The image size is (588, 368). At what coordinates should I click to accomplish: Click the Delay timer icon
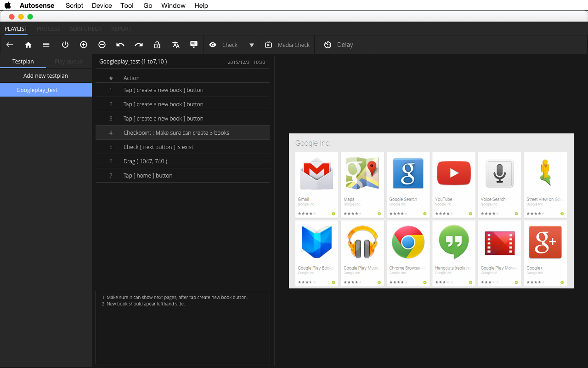point(328,45)
